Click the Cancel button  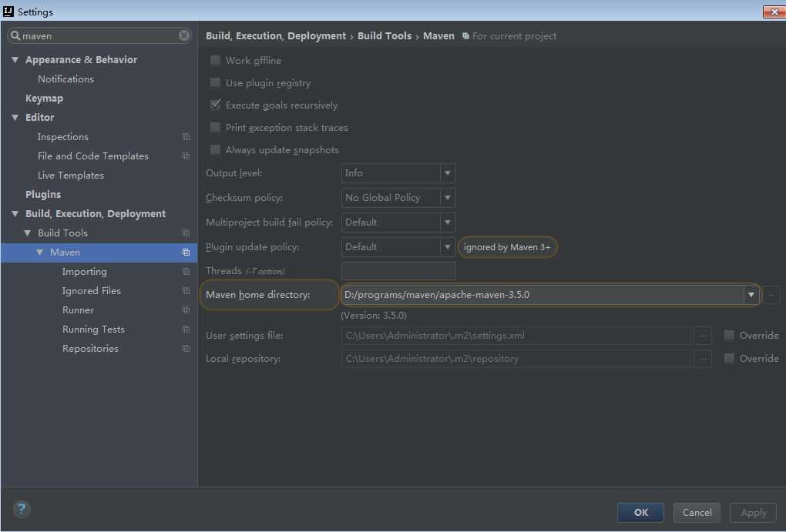[x=697, y=513]
